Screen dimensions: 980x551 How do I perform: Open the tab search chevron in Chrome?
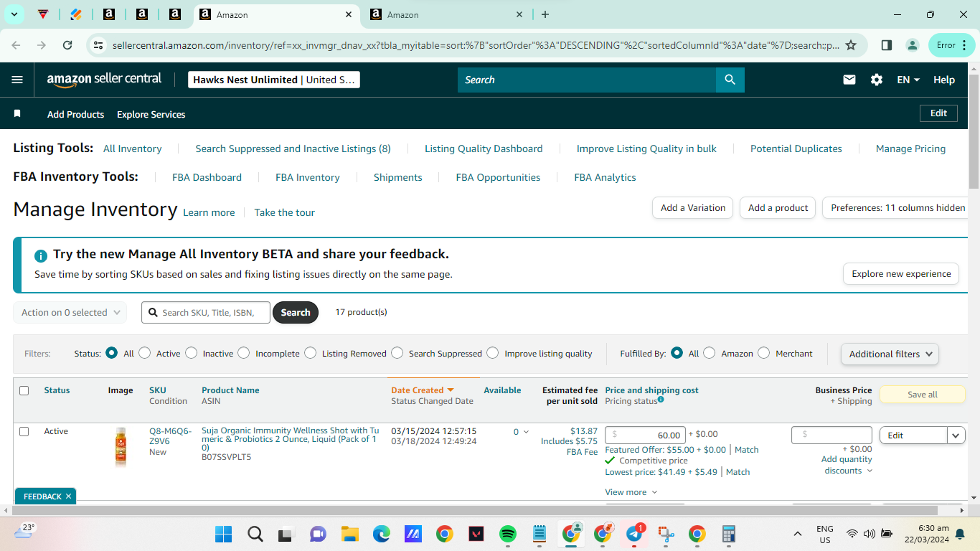pyautogui.click(x=14, y=14)
